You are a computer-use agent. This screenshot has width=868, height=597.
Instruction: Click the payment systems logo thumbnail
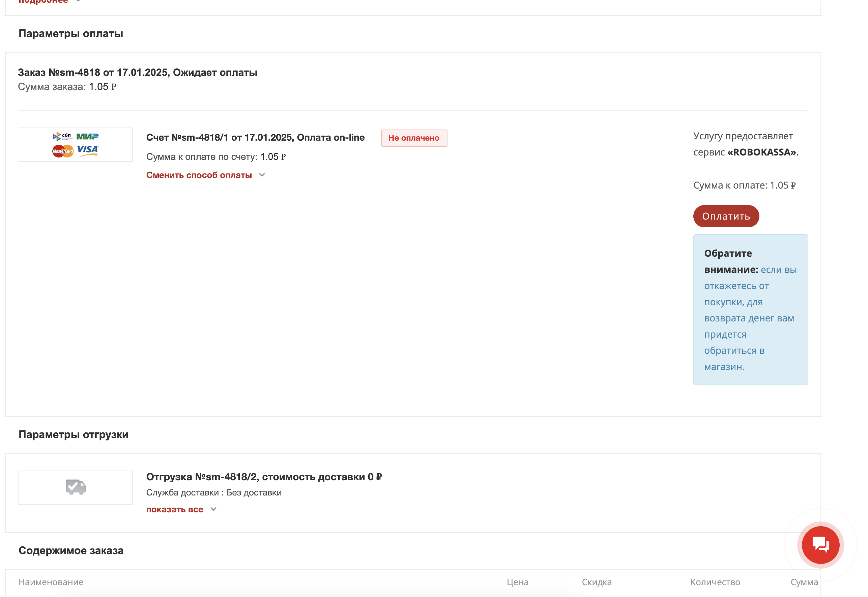click(76, 144)
